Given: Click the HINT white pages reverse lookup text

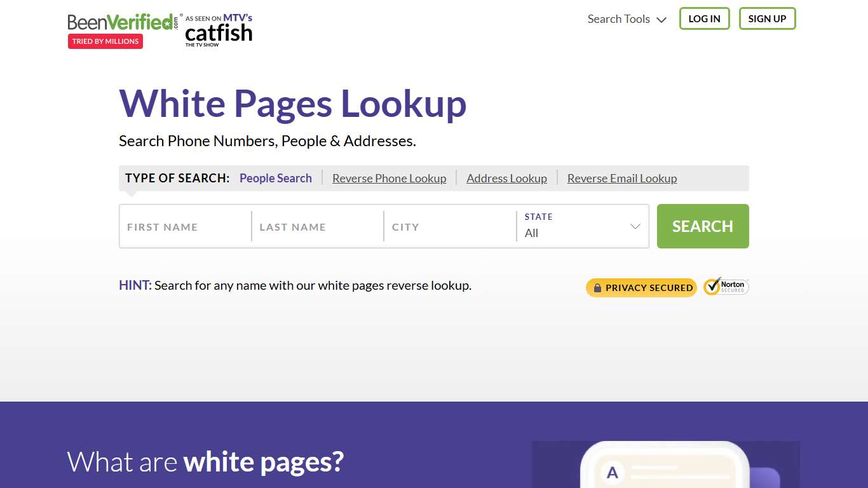Looking at the screenshot, I should point(295,285).
